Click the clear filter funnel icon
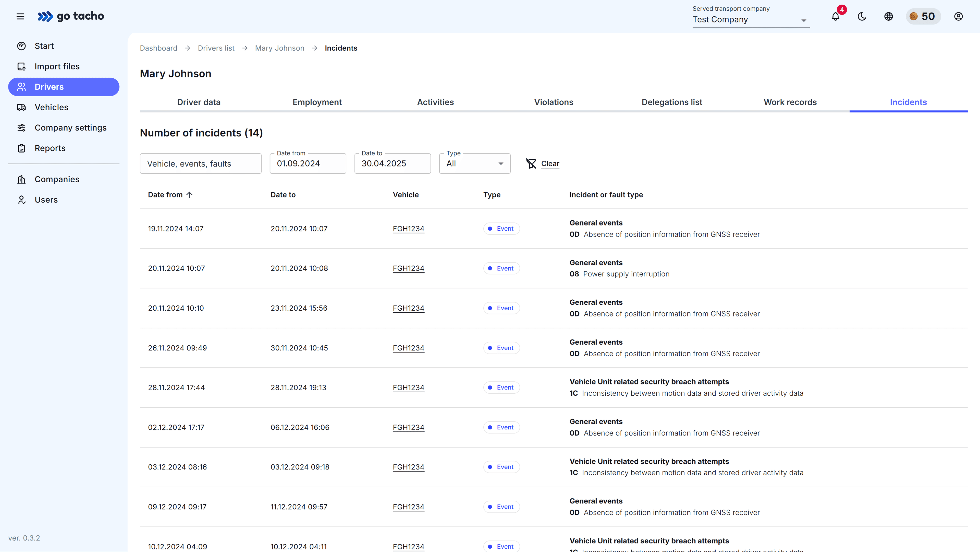Screen dimensions: 980x552 tap(531, 164)
